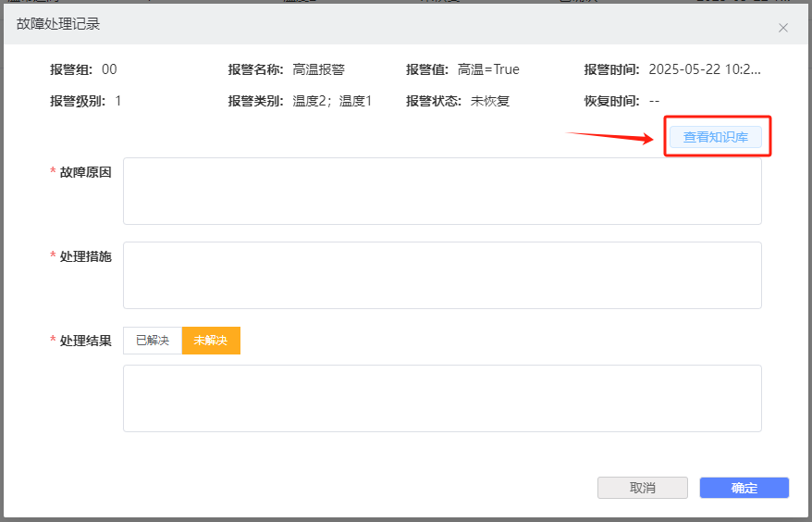The width and height of the screenshot is (812, 522).
Task: Close the 故障处理记录 dialog
Action: pos(782,28)
